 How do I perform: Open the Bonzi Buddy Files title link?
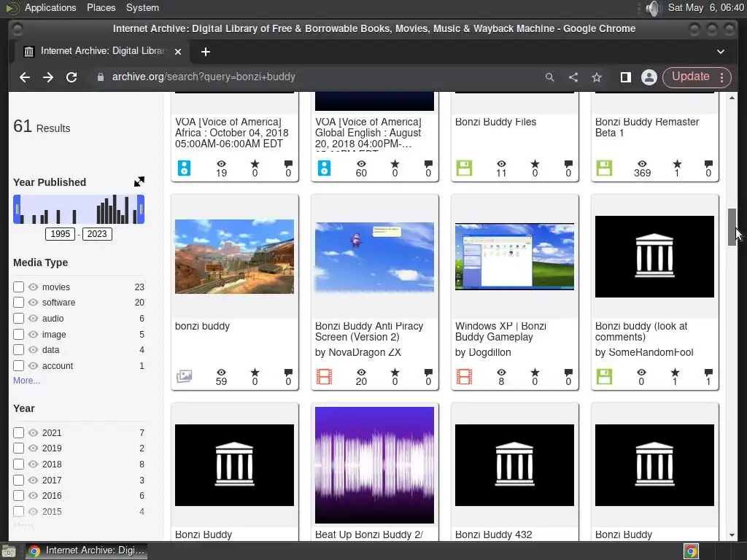point(495,122)
